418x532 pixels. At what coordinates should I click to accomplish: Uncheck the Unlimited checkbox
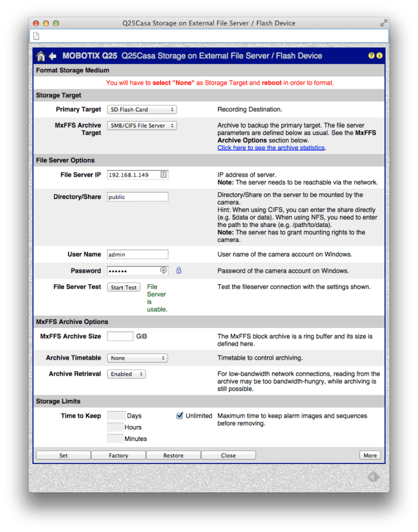[x=180, y=416]
